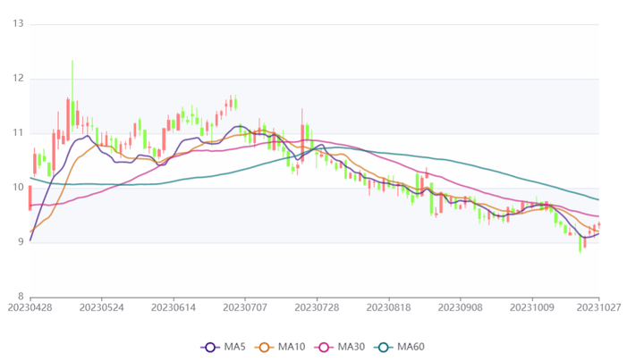Click the 20231009 date axis label
644x362 pixels.
click(532, 307)
